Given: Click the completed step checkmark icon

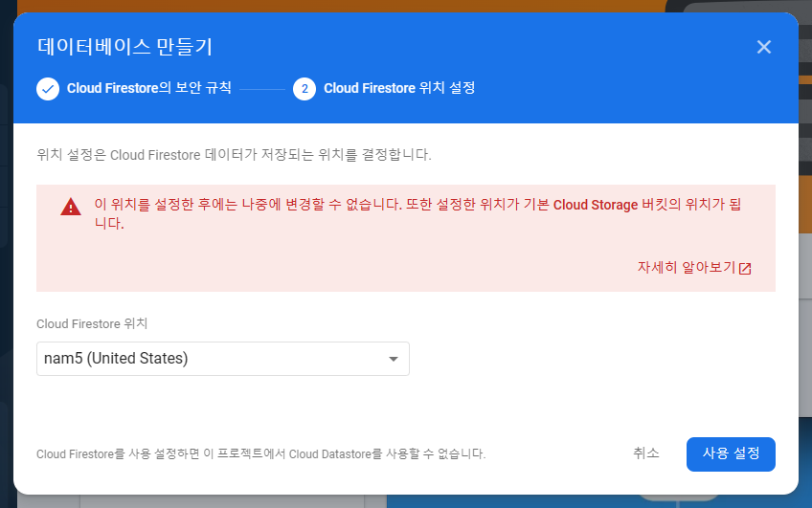Looking at the screenshot, I should (x=48, y=89).
